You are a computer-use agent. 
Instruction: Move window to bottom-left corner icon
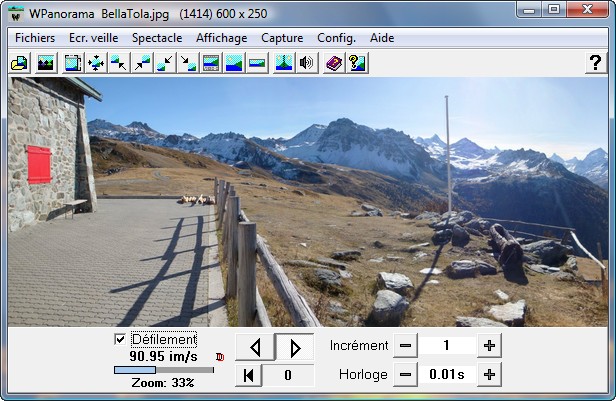click(165, 63)
